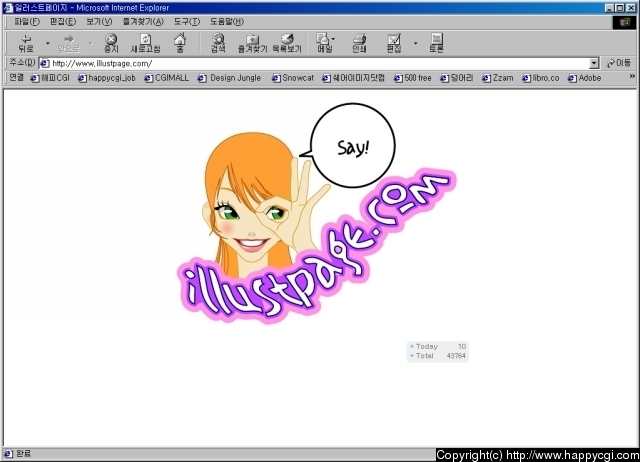Open the 보기(V) View menu
This screenshot has height=462, width=640.
99,22
